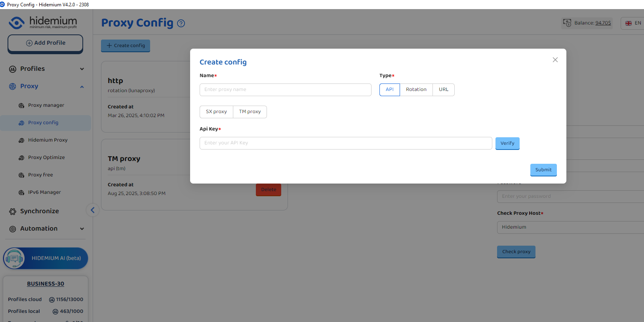Click the Proxy Optimize icon
The width and height of the screenshot is (644, 322).
pos(21,158)
